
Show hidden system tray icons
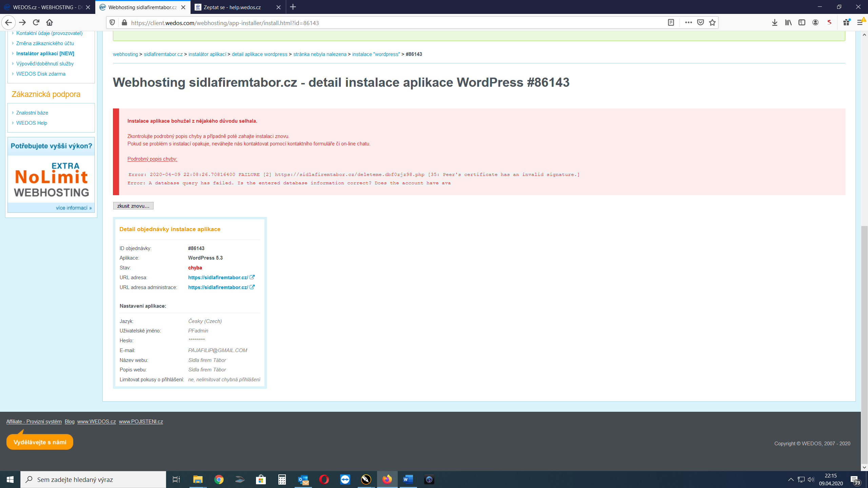click(791, 480)
